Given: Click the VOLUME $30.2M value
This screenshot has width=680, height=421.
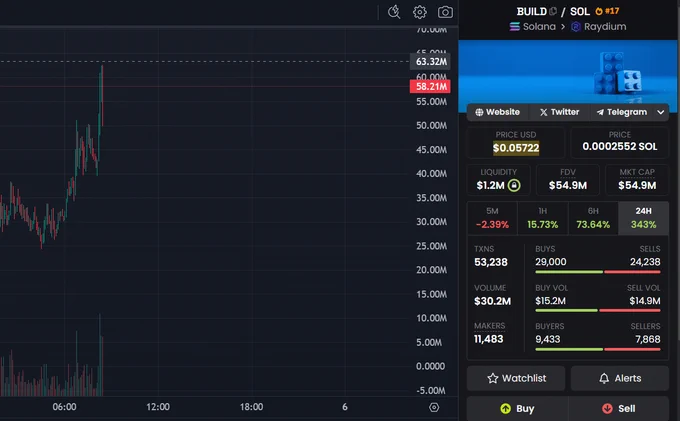Looking at the screenshot, I should pos(492,301).
